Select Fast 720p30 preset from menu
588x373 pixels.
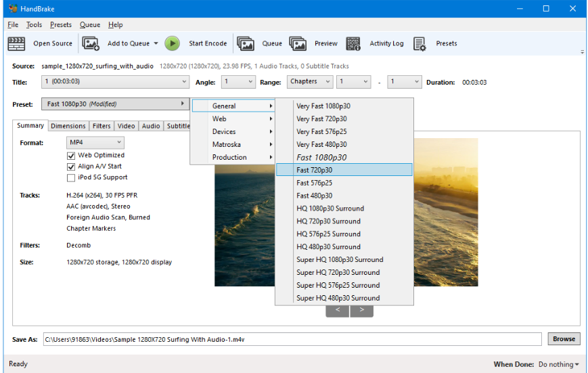[344, 170]
